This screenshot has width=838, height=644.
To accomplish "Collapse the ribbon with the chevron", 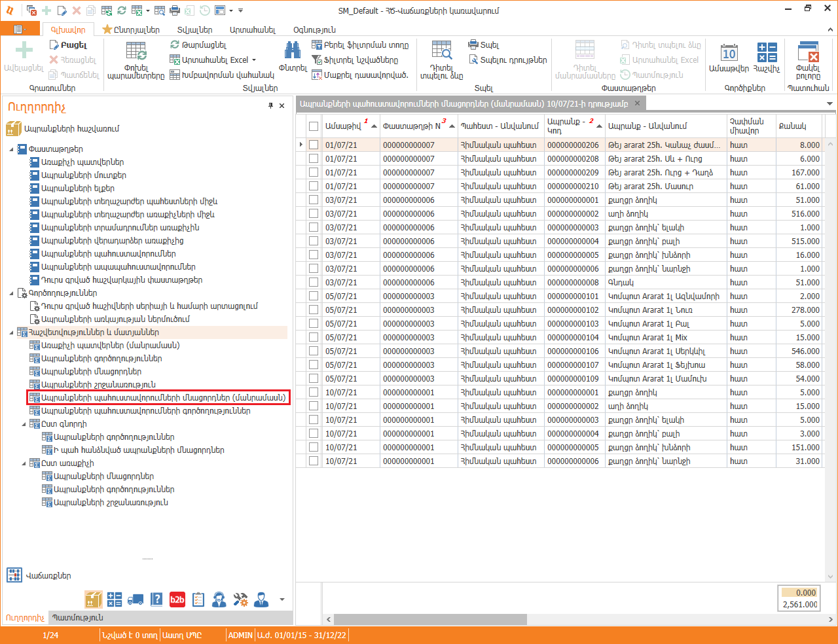I will tap(830, 30).
